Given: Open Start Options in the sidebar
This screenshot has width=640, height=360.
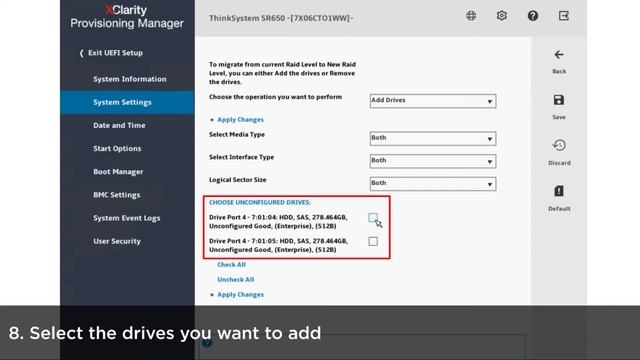Looking at the screenshot, I should (117, 149).
